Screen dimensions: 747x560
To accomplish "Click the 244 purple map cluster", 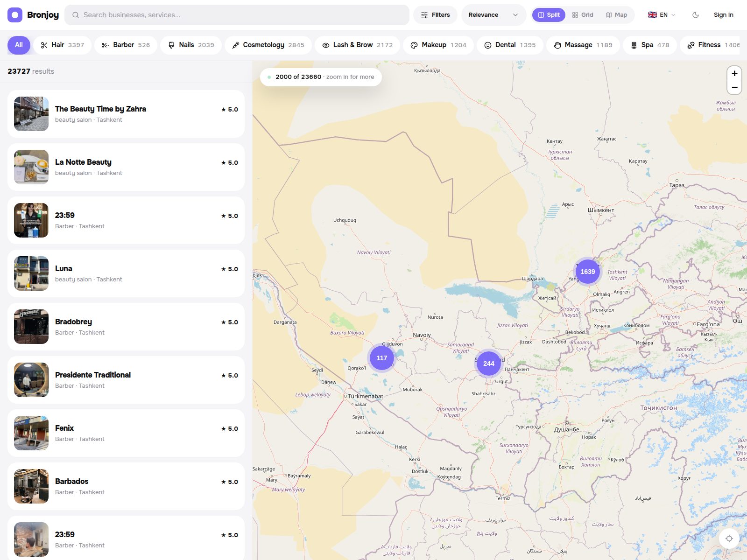I will (x=488, y=364).
